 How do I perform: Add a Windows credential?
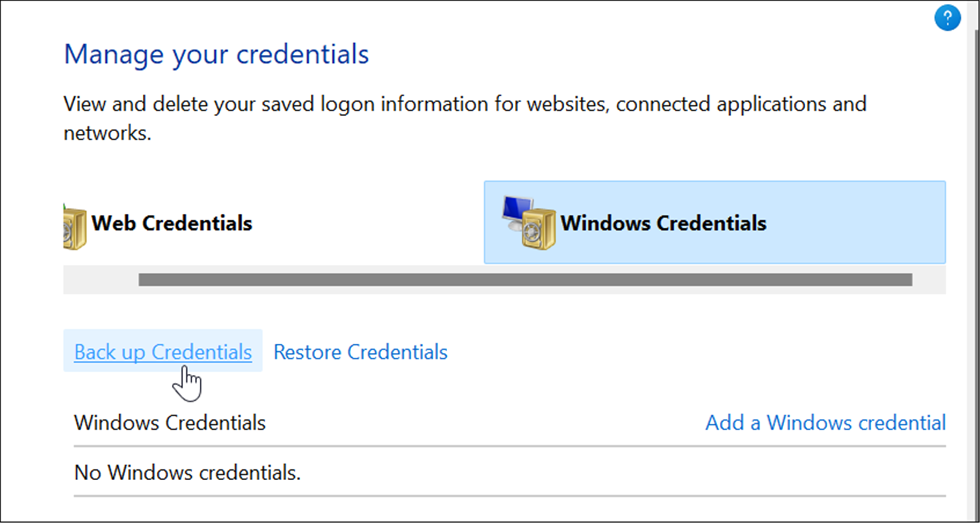[x=825, y=422]
